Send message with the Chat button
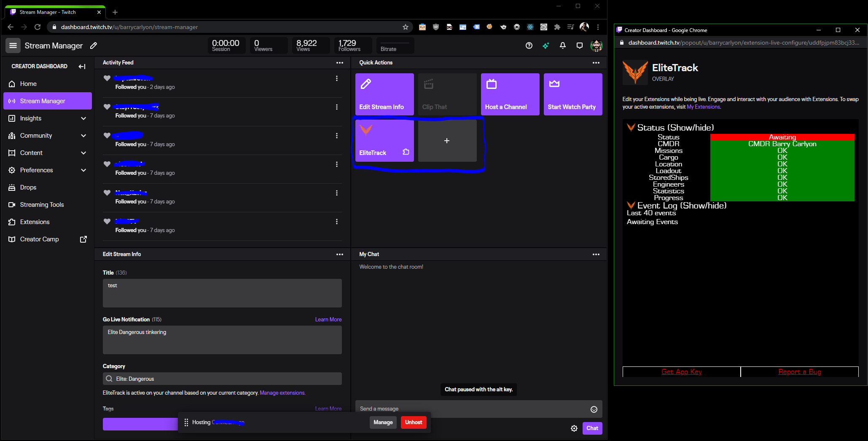The image size is (868, 441). (592, 428)
